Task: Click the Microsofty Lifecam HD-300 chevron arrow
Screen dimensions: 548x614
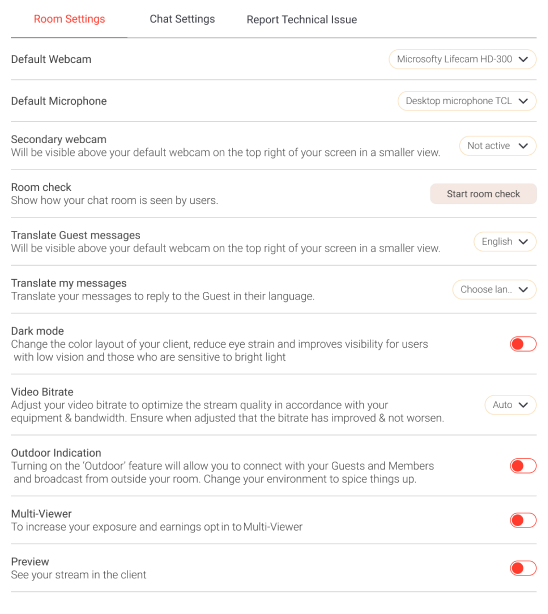Action: pyautogui.click(x=523, y=59)
